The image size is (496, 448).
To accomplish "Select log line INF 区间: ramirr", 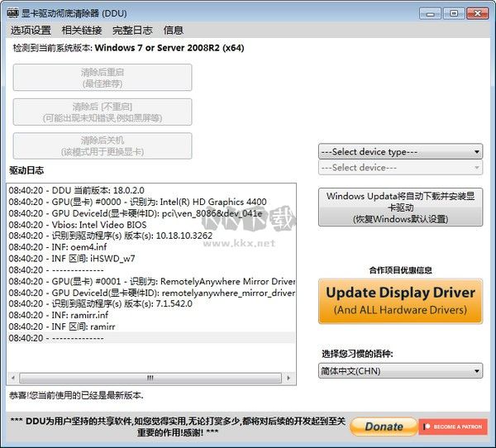I will coord(151,326).
